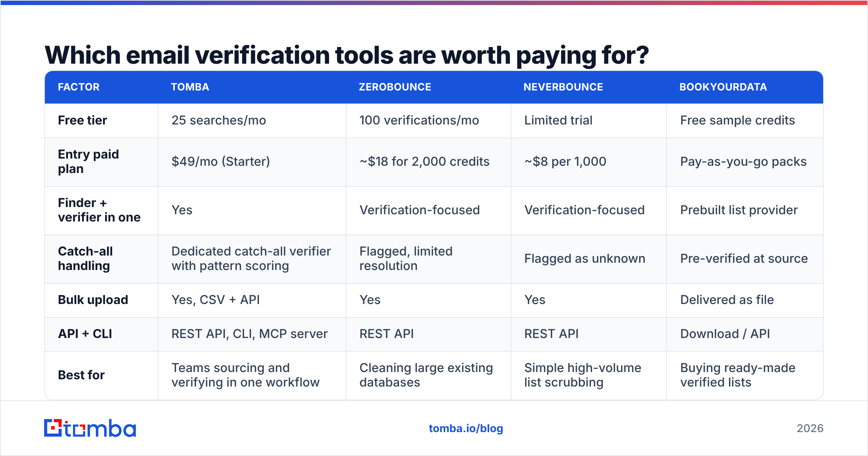Click the 'Catch-all handling' row label
The height and width of the screenshot is (456, 868).
pyautogui.click(x=85, y=258)
